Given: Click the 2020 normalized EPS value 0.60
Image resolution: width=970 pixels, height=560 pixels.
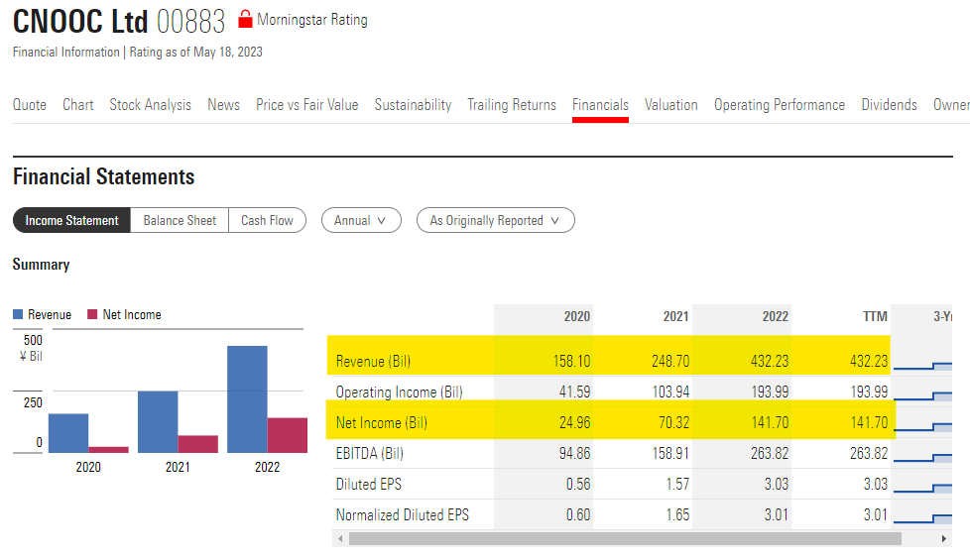Looking at the screenshot, I should 578,514.
